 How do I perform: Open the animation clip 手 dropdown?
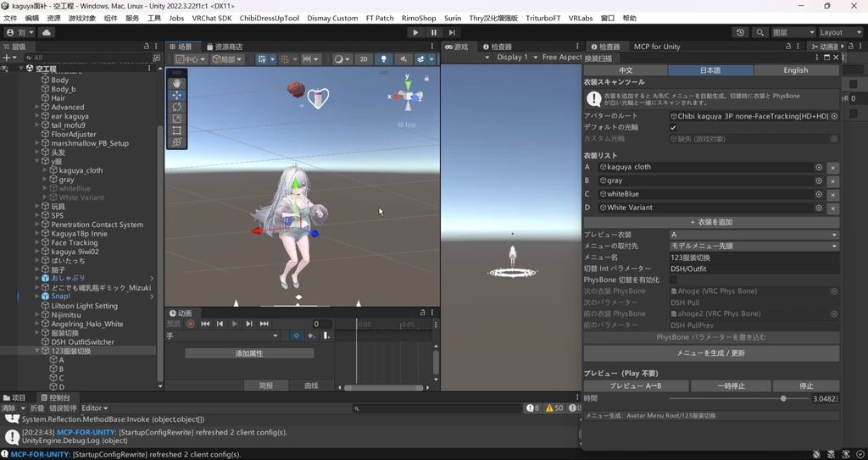[222, 336]
